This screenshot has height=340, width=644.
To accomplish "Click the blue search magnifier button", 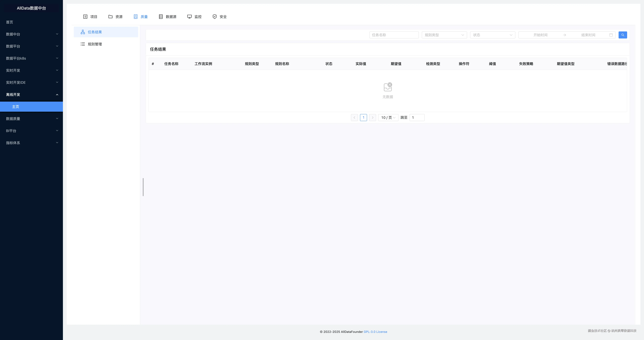I will point(622,35).
